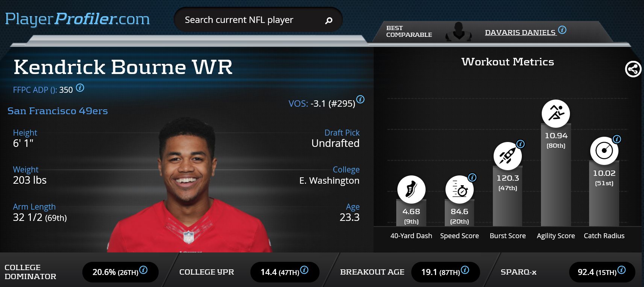This screenshot has width=644, height=287.
Task: Click the Catch Radius target icon
Action: click(604, 151)
